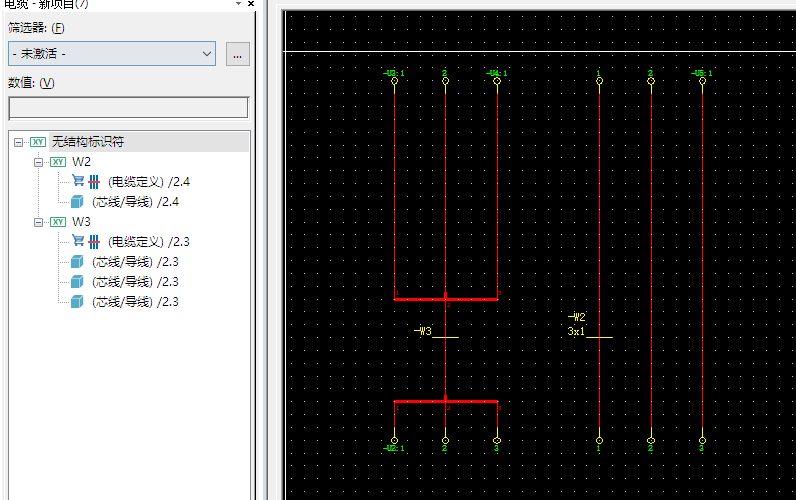Collapse the W2 cable tree node

coord(38,162)
